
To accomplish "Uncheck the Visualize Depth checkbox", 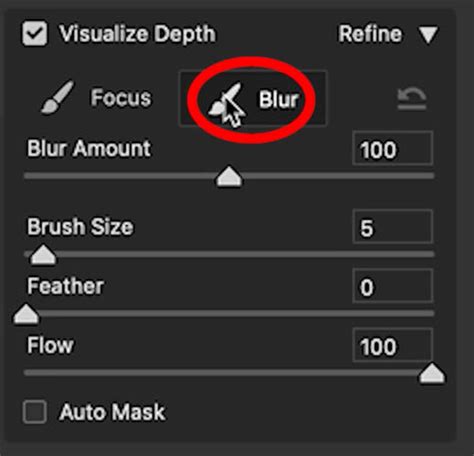I will (35, 34).
